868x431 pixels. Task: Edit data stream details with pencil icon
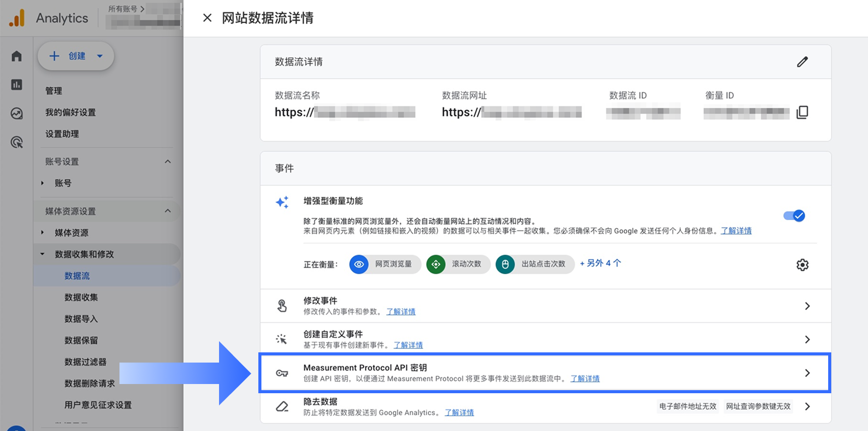[x=803, y=62]
